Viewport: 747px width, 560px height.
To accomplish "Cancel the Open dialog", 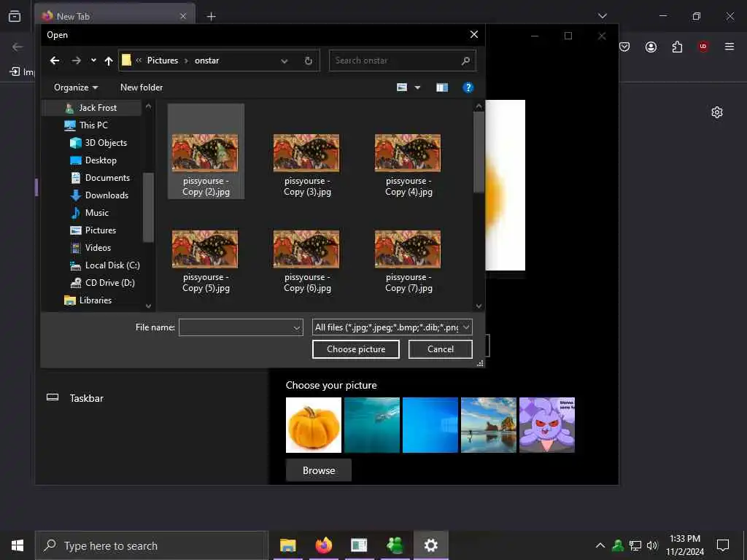I will tap(441, 349).
